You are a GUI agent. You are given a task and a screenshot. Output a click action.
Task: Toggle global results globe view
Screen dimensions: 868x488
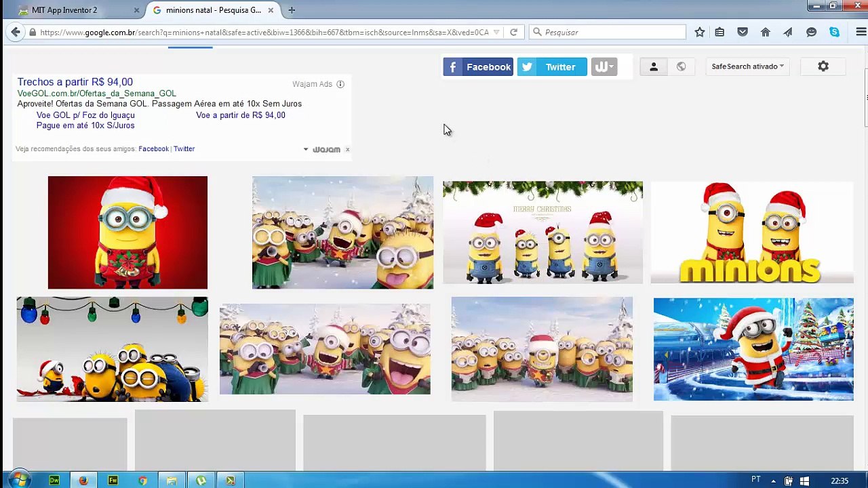click(x=681, y=66)
